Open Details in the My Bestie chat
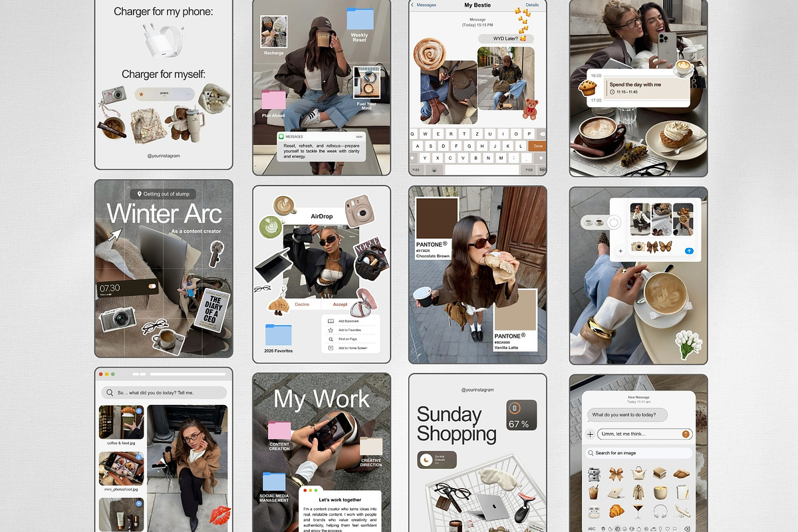The height and width of the screenshot is (532, 798). [532, 5]
